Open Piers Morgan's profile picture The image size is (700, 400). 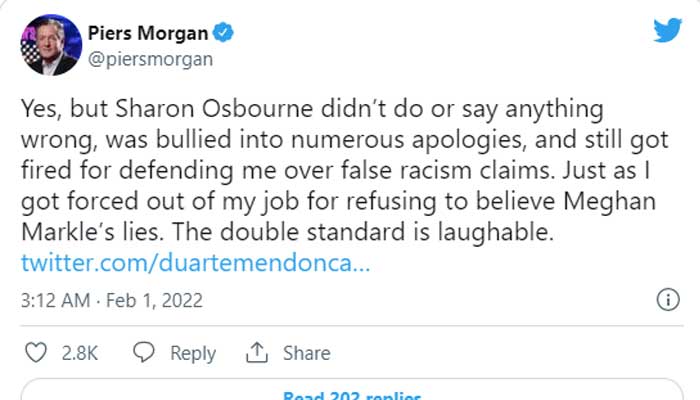click(x=48, y=46)
